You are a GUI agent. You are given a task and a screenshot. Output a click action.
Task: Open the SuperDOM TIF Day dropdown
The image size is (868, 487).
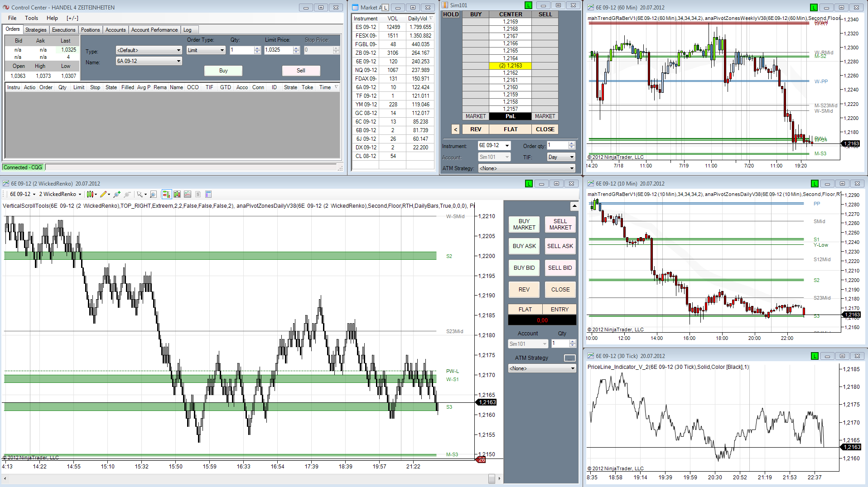(x=561, y=157)
